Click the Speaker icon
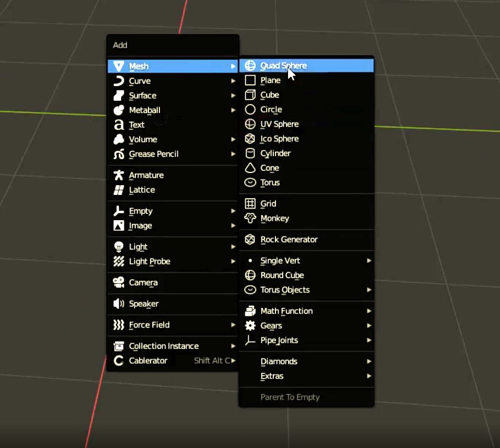500x448 pixels. point(119,303)
